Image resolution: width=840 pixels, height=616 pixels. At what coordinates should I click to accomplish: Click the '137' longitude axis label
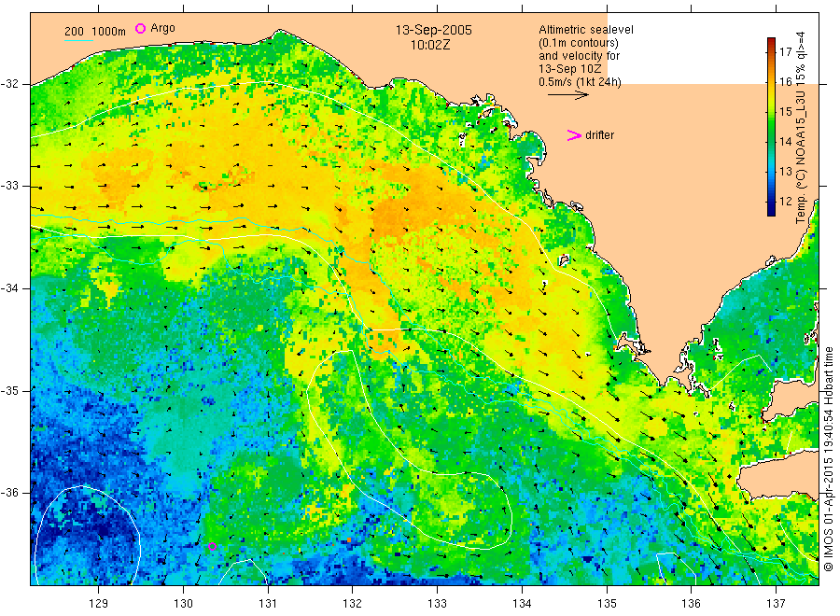click(776, 604)
